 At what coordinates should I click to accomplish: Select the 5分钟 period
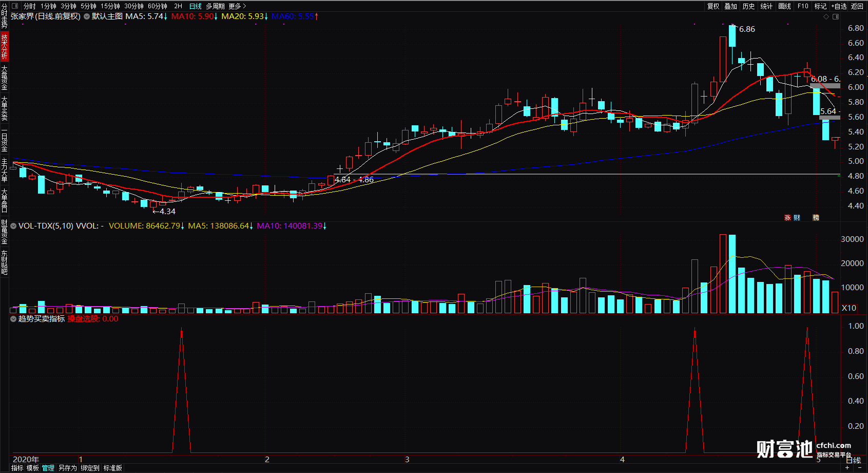click(x=89, y=6)
